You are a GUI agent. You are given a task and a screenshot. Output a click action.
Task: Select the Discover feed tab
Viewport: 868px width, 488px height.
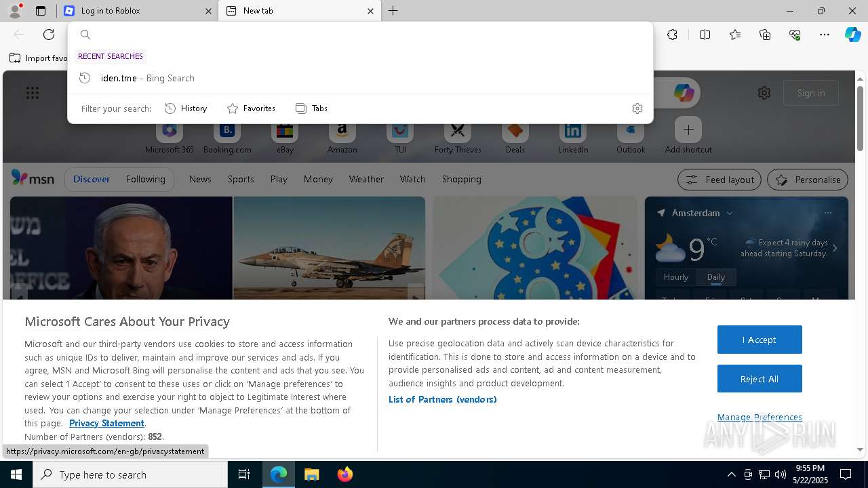(92, 179)
